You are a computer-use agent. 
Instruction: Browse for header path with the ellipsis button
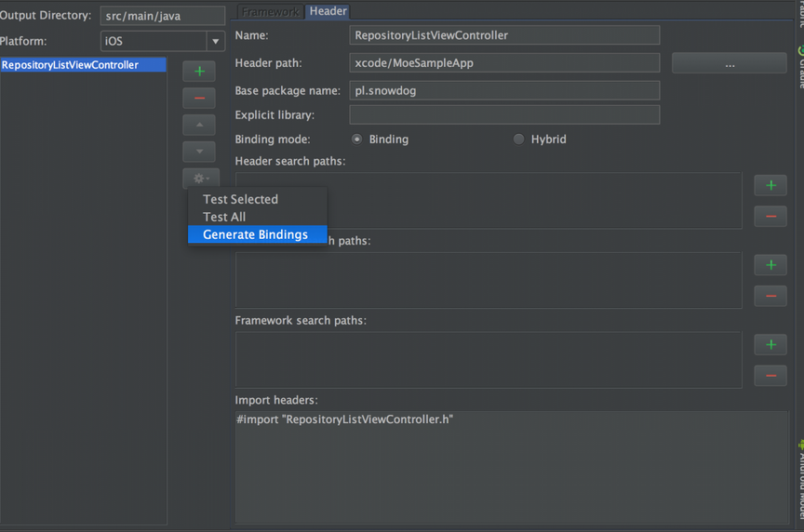pos(730,63)
